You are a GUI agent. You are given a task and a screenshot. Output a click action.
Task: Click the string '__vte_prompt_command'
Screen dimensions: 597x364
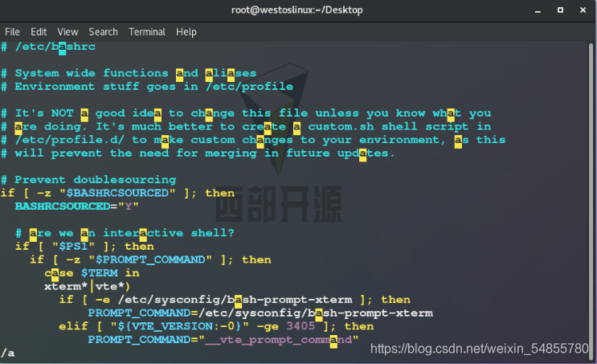click(278, 340)
